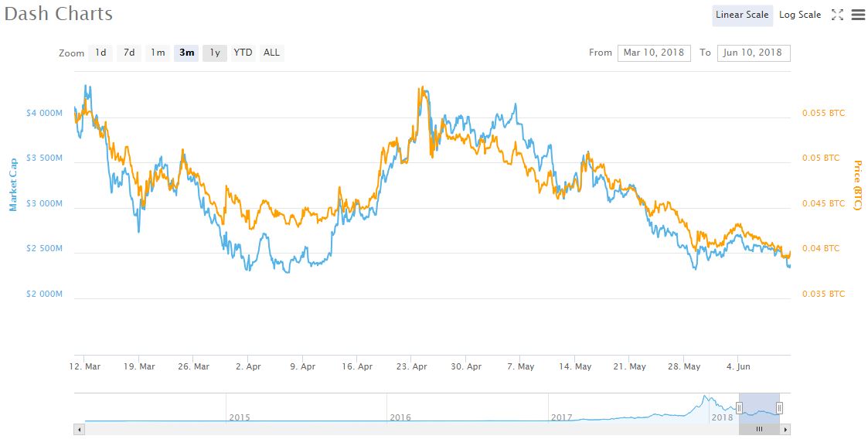Click the 4. Jun date label
868x446 pixels.
738,366
